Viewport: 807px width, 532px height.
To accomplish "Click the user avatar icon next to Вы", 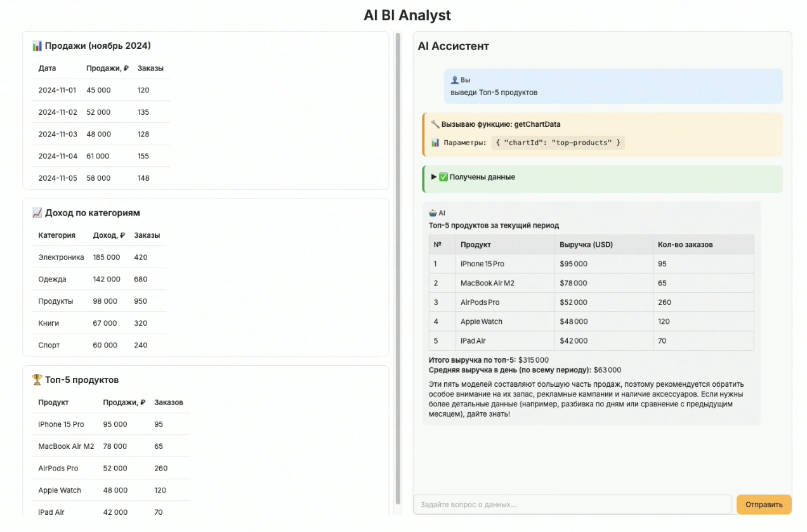I will tap(454, 81).
